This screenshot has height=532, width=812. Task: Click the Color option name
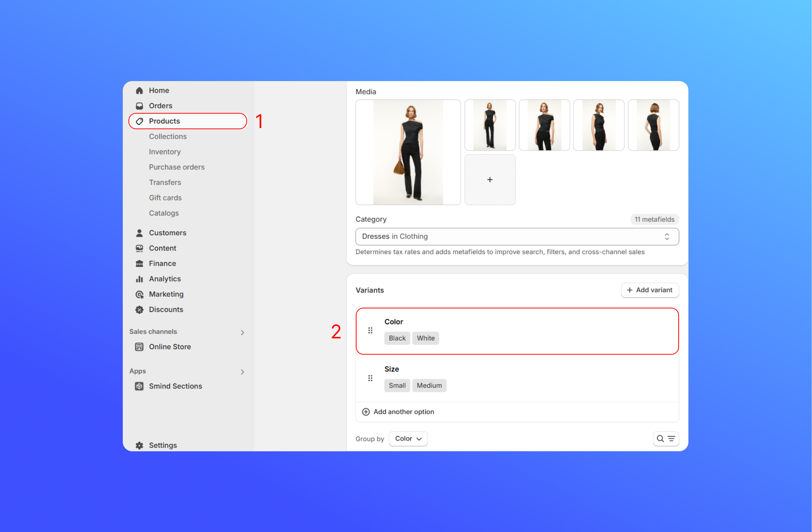click(394, 322)
